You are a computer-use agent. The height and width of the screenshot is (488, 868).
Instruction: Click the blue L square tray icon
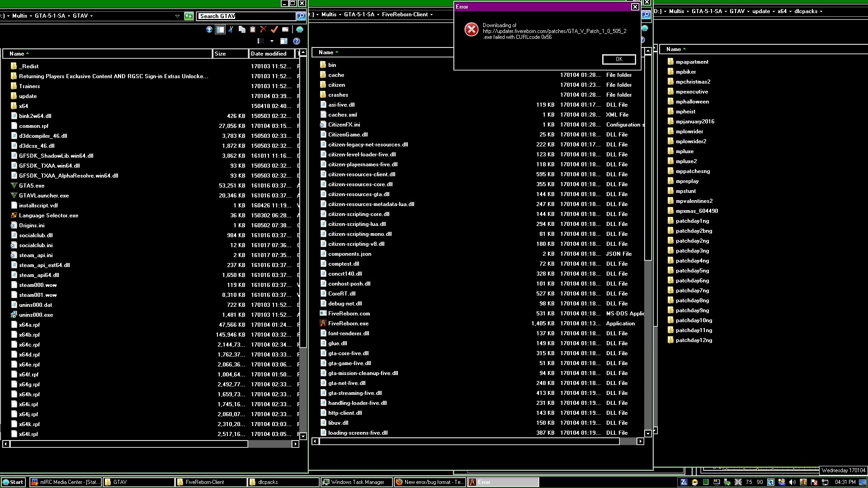(x=771, y=482)
